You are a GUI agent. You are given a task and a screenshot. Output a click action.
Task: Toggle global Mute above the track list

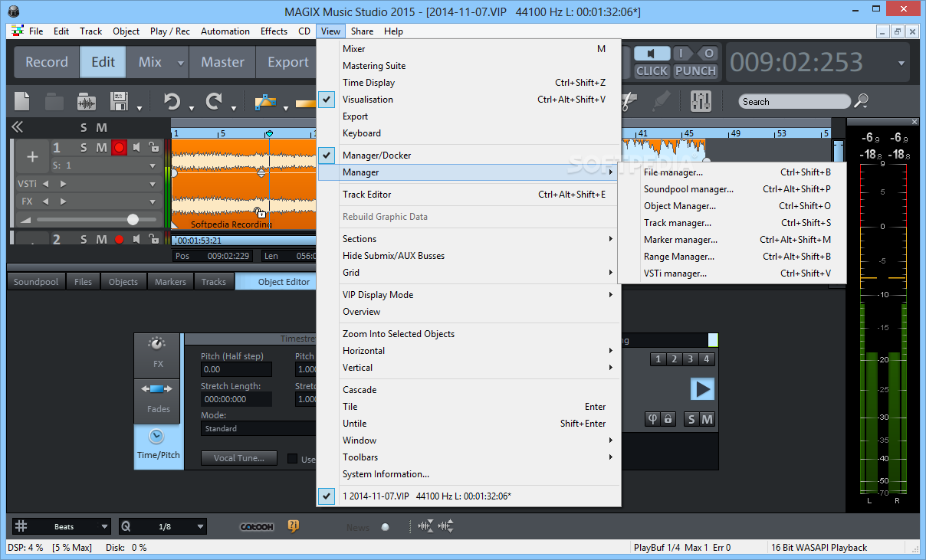101,128
